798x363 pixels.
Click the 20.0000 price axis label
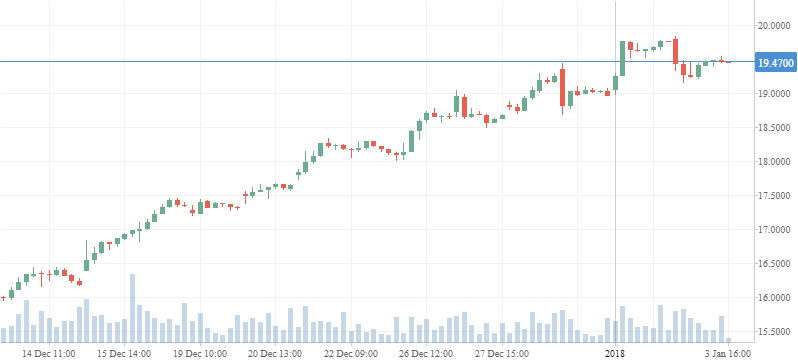point(776,25)
